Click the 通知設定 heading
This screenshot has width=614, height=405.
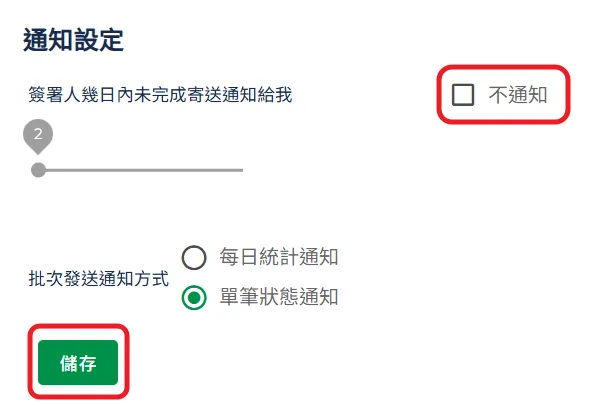pos(72,41)
